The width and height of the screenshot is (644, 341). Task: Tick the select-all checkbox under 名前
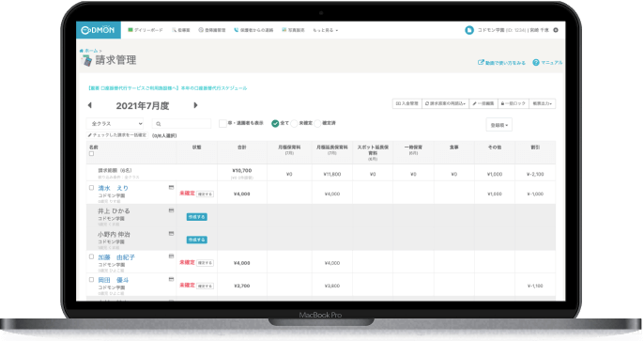[x=91, y=154]
